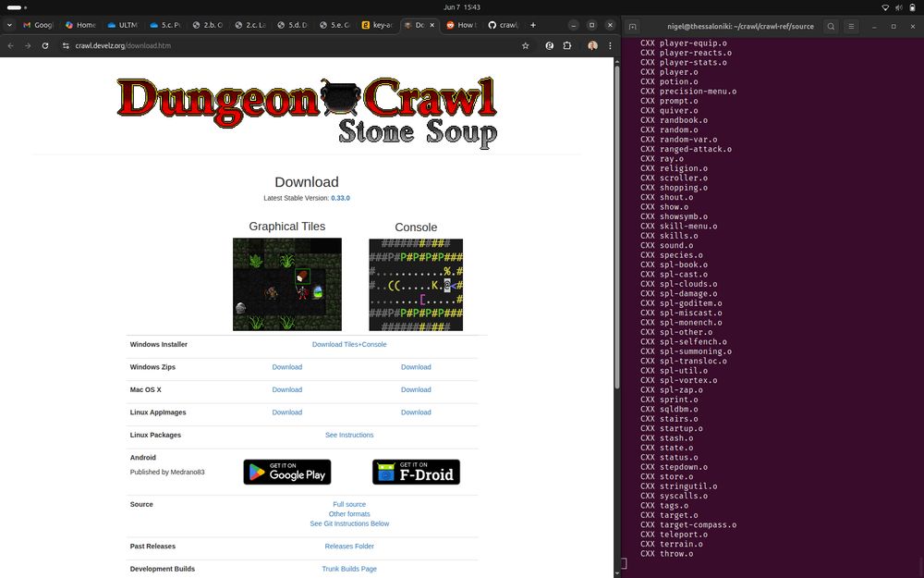
Task: Close the active Dungeon Crawl download tab
Action: coord(432,25)
